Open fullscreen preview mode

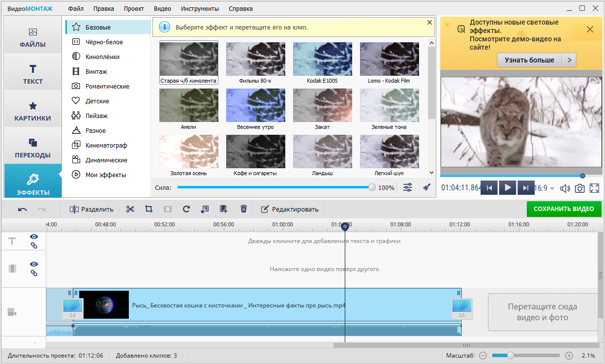pos(594,188)
